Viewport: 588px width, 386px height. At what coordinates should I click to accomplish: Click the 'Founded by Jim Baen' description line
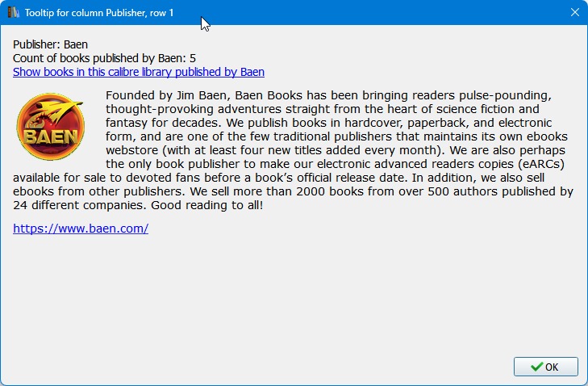point(328,95)
